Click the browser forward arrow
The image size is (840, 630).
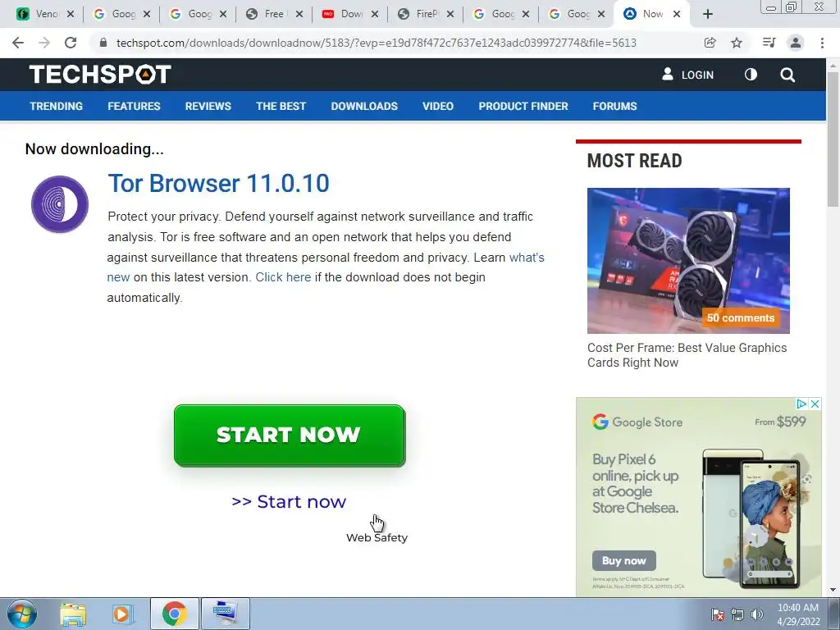pyautogui.click(x=44, y=43)
